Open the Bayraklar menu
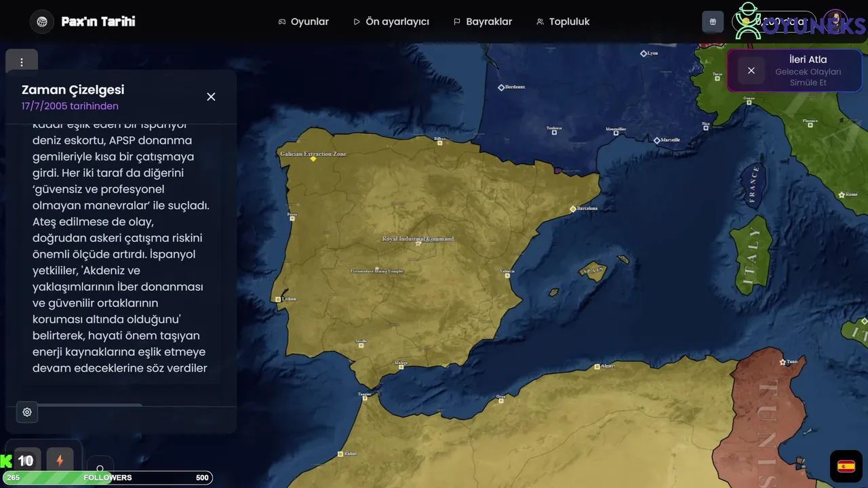The image size is (868, 488). pyautogui.click(x=483, y=22)
